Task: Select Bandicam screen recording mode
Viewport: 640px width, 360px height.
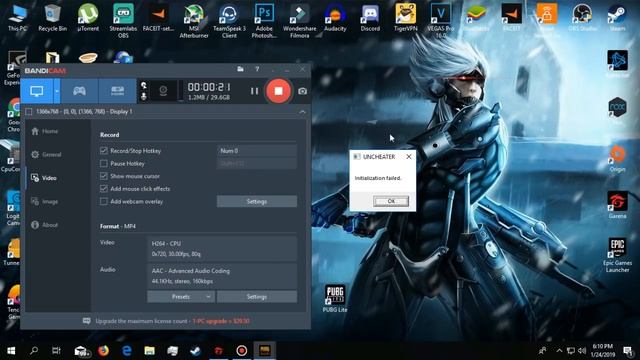Action: [37, 91]
